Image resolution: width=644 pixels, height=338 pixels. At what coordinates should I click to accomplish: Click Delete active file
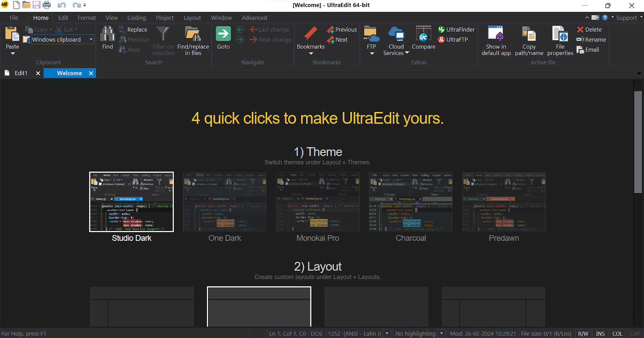pyautogui.click(x=589, y=29)
